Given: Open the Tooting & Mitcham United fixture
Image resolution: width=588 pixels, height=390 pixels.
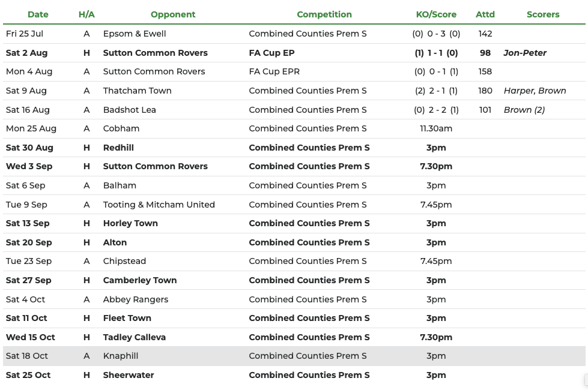Looking at the screenshot, I should click(159, 205).
